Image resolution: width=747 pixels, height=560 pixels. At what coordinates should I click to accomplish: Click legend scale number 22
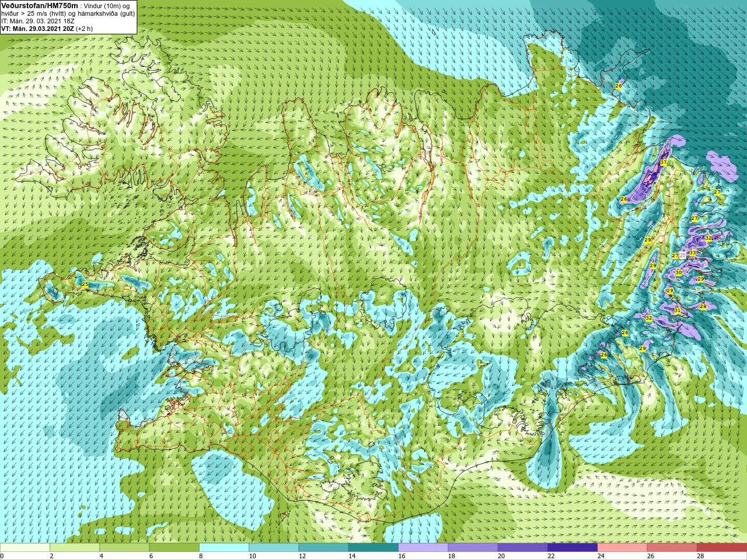[x=551, y=556]
